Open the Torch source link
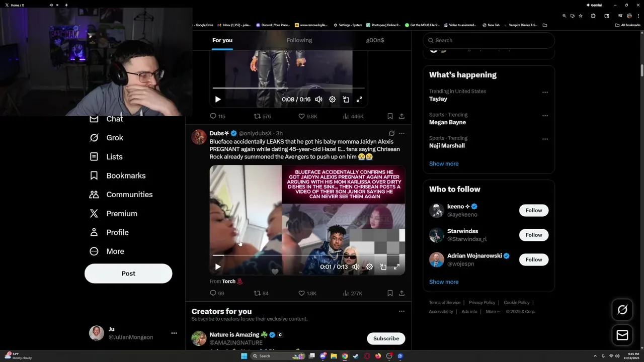The height and width of the screenshot is (362, 644). 232,282
